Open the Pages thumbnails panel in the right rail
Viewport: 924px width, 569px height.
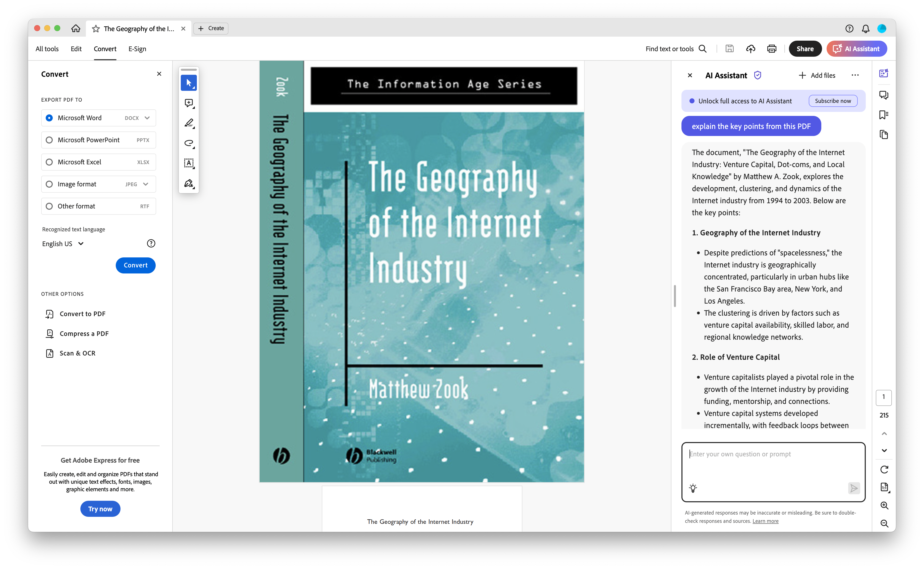tap(884, 135)
